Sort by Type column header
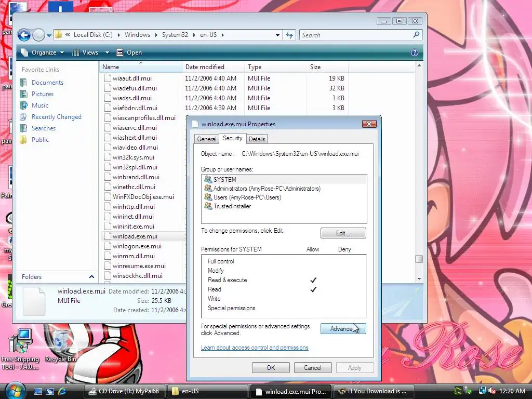The width and height of the screenshot is (532, 399). click(275, 67)
